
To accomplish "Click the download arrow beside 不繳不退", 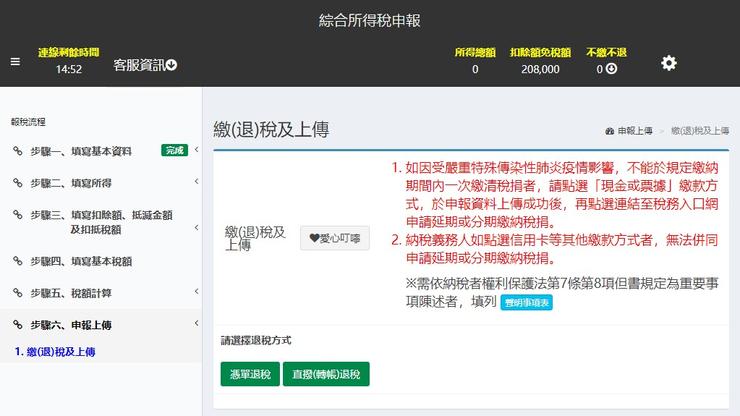I will click(611, 69).
